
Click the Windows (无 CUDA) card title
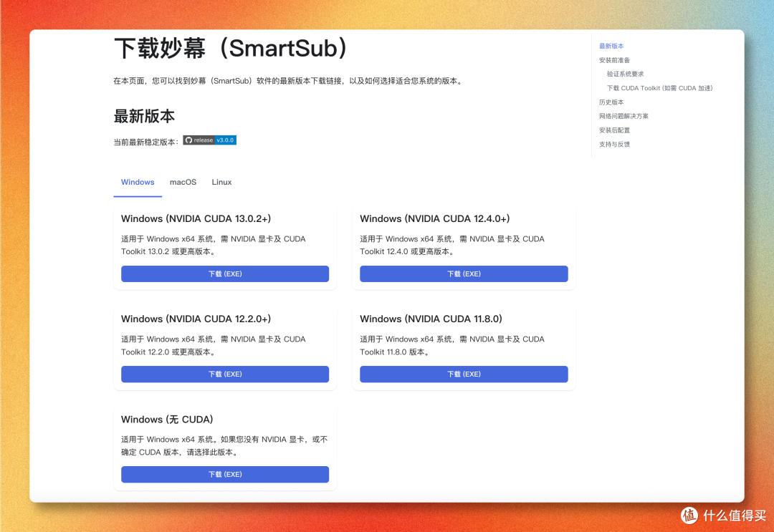coord(167,419)
